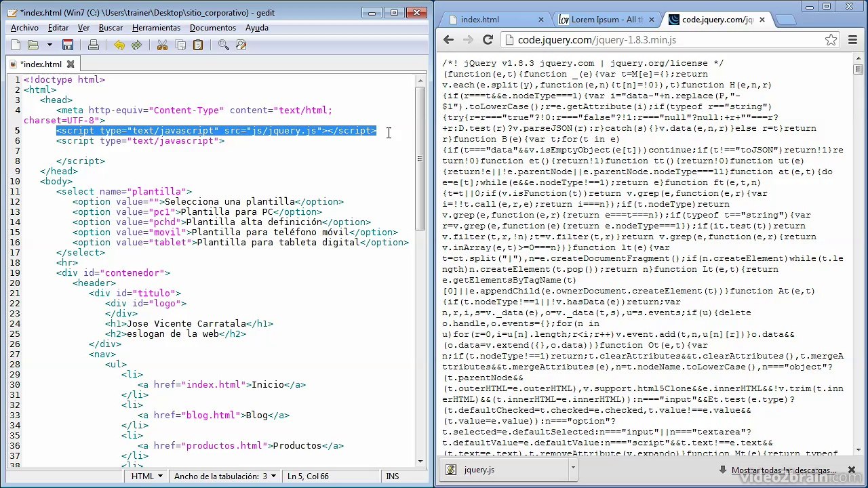Click the eslogan de la web line
Image resolution: width=868 pixels, height=488 pixels.
click(x=176, y=333)
